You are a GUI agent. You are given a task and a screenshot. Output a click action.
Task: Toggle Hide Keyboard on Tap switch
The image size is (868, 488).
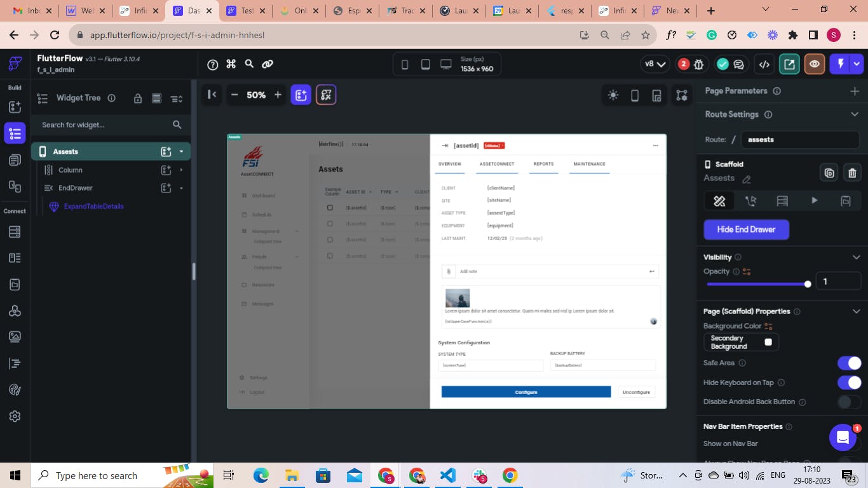pyautogui.click(x=849, y=383)
